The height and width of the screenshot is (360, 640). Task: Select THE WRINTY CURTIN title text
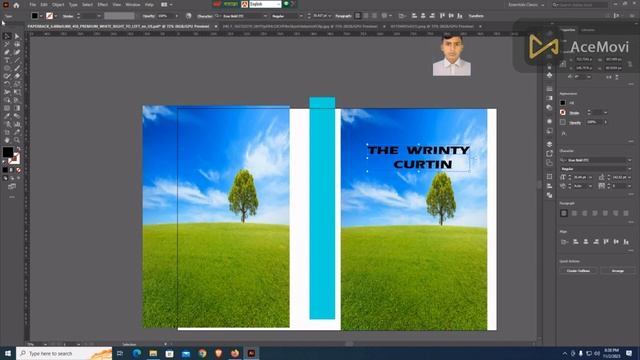(x=418, y=157)
